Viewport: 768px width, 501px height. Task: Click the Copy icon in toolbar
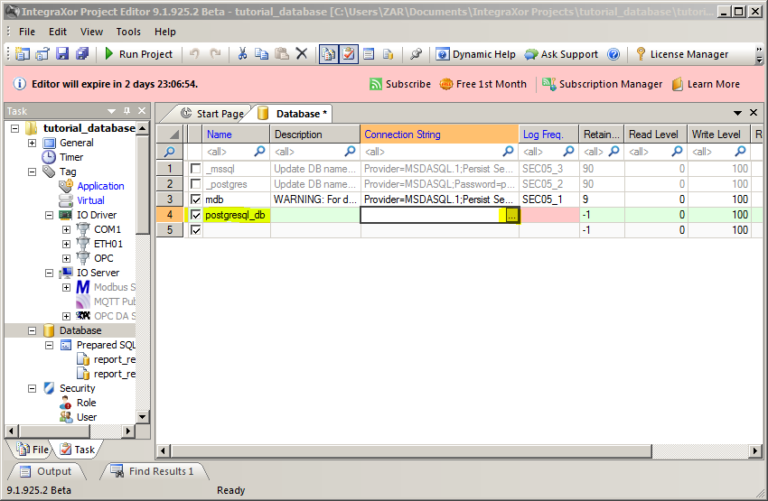[x=262, y=54]
